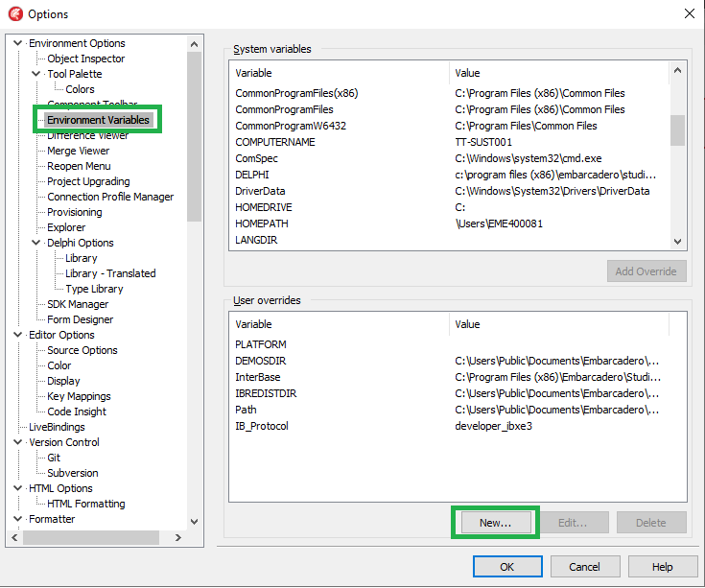Viewport: 705px width, 588px height.
Task: Click the Variable column header in User overrides
Action: [339, 324]
